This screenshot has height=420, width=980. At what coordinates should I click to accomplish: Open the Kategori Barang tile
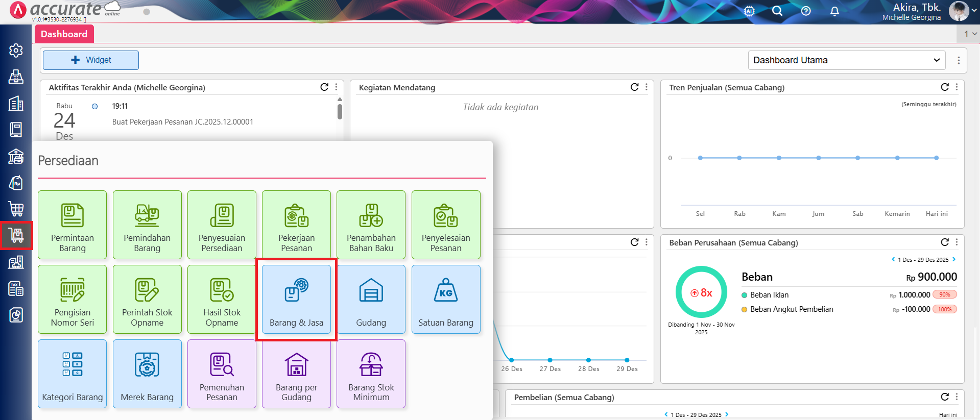click(73, 374)
